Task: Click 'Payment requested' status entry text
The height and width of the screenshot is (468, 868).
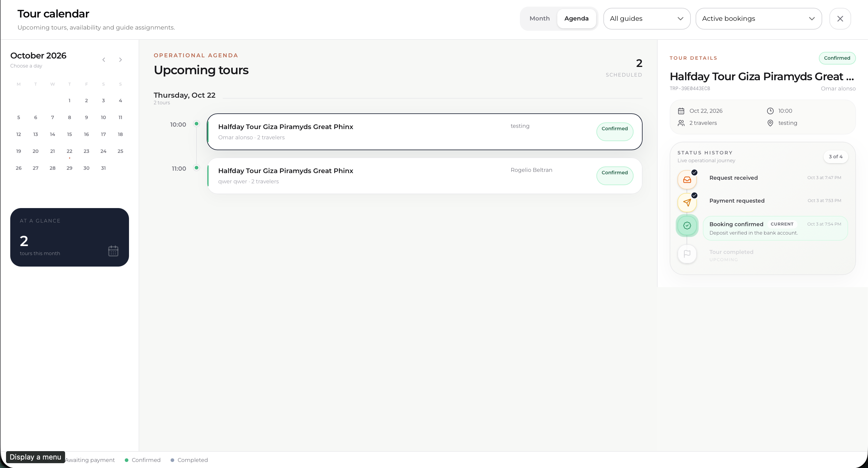Action: pyautogui.click(x=737, y=201)
